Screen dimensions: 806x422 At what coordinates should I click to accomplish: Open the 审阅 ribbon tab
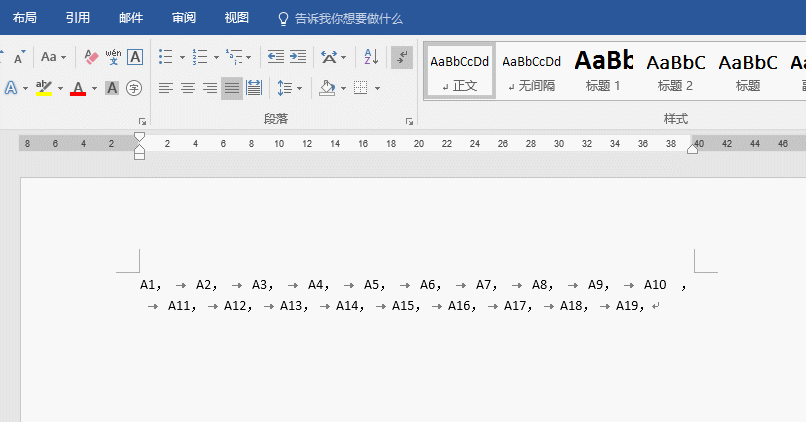click(x=184, y=18)
